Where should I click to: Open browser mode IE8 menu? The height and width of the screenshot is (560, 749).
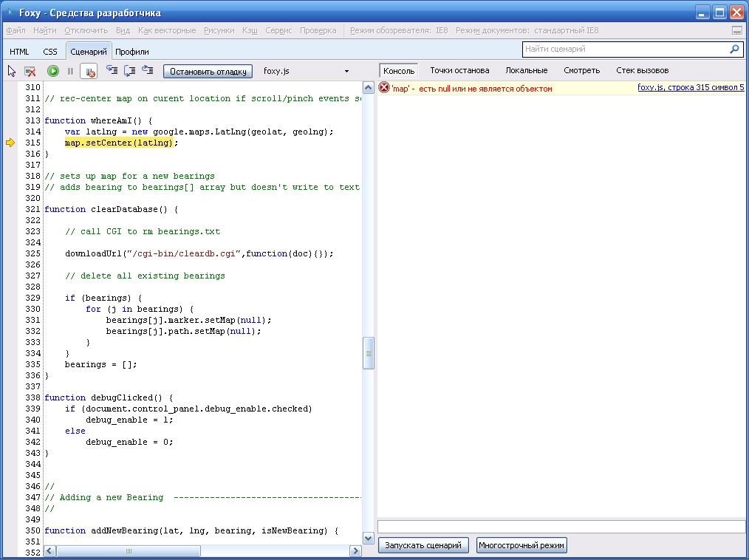point(399,30)
